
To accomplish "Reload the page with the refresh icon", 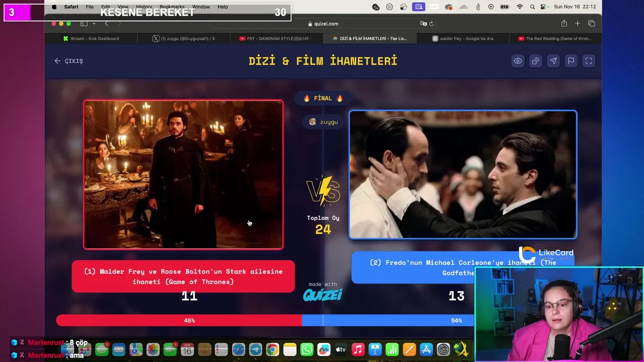I will (431, 24).
